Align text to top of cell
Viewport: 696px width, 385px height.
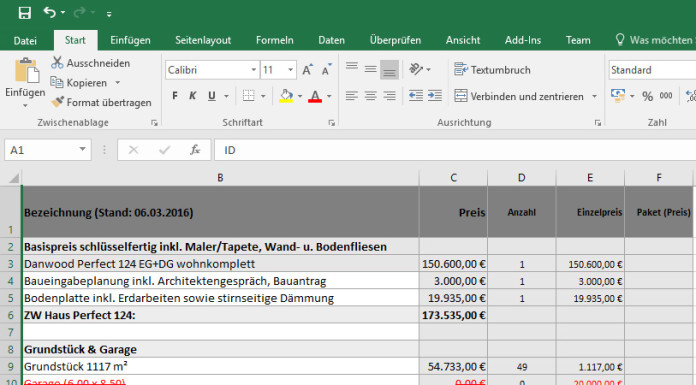pyautogui.click(x=352, y=68)
